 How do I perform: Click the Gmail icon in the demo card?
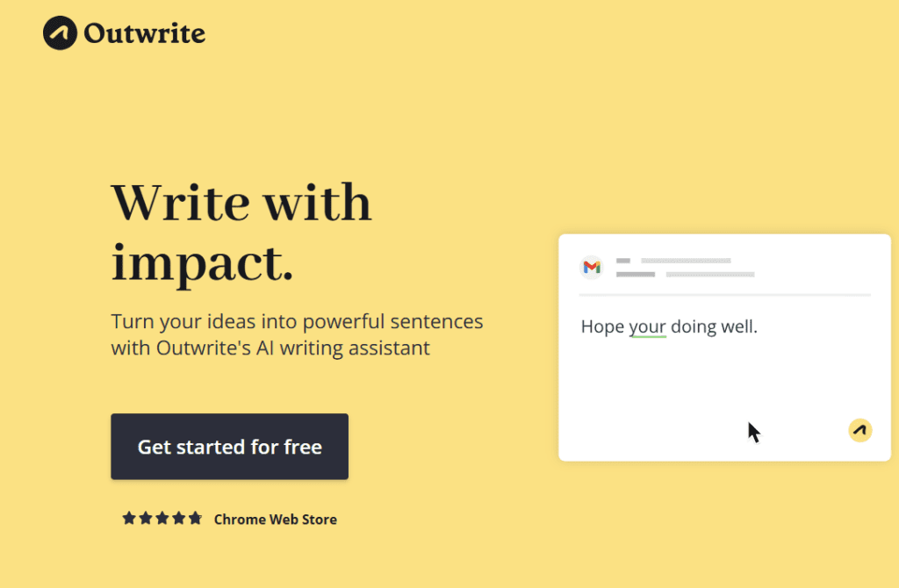coord(592,267)
